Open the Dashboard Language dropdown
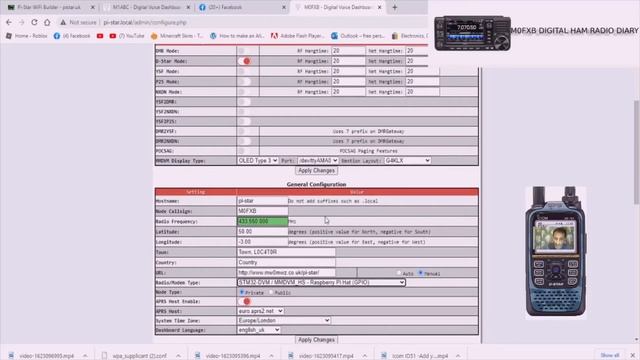This screenshot has width=640, height=360. [x=258, y=330]
